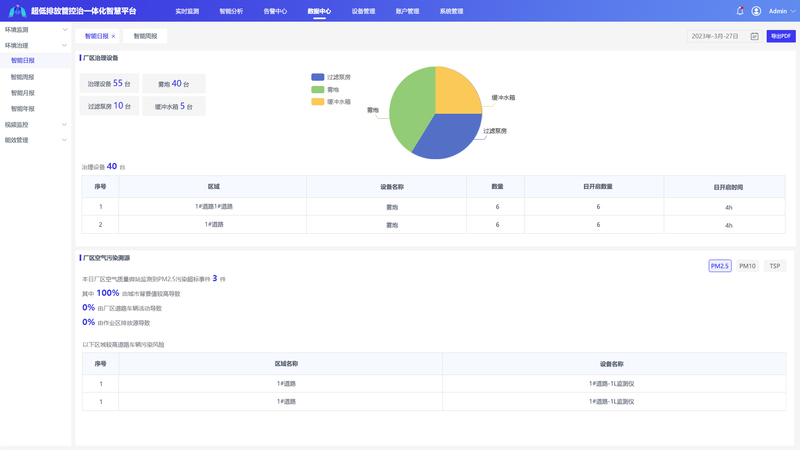This screenshot has width=800, height=450.
Task: Open the calendar date picker icon
Action: click(x=755, y=36)
